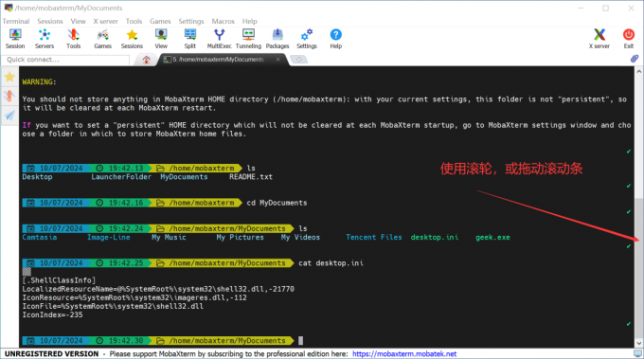Open the Settings menu
The height and width of the screenshot is (359, 644).
point(191,22)
